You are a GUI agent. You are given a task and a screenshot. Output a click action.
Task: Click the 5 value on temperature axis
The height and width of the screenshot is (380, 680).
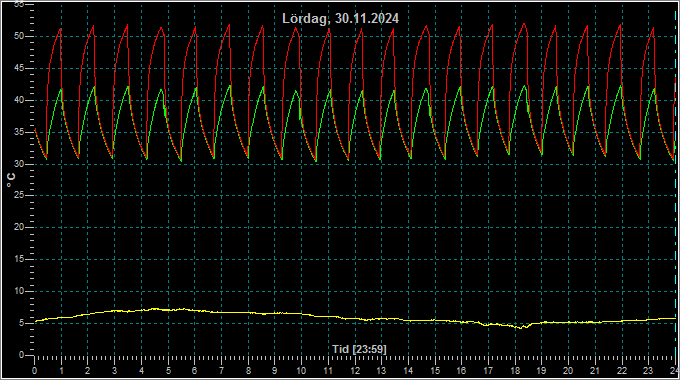[x=21, y=323]
